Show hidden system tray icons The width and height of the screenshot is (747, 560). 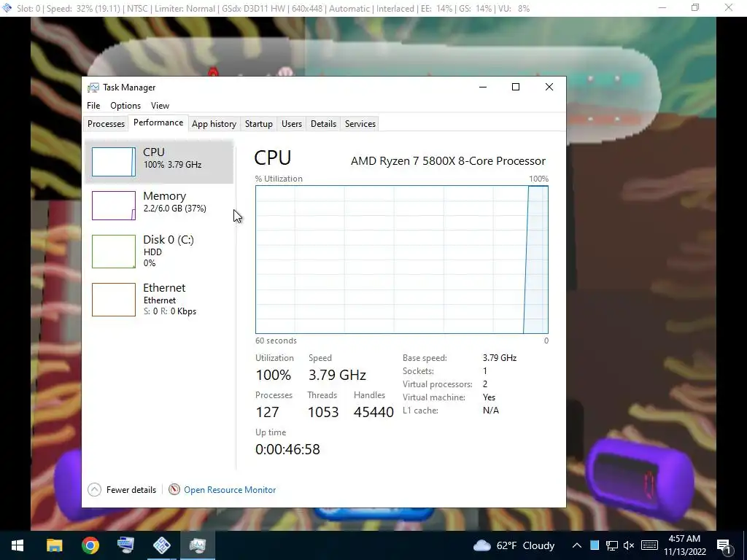pos(576,545)
